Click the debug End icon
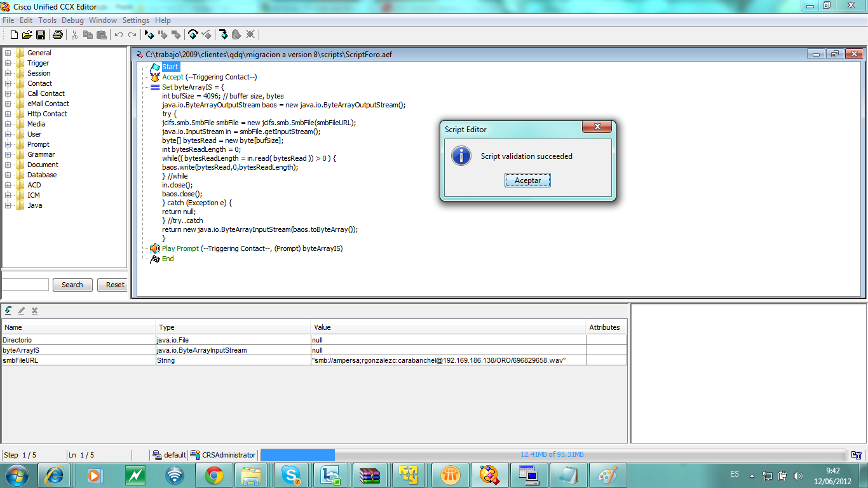Image resolution: width=868 pixels, height=488 pixels. (176, 34)
